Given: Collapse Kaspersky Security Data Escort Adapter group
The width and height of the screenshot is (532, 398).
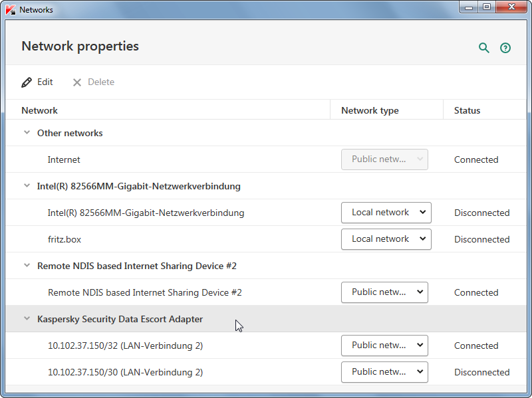Looking at the screenshot, I should [x=27, y=319].
